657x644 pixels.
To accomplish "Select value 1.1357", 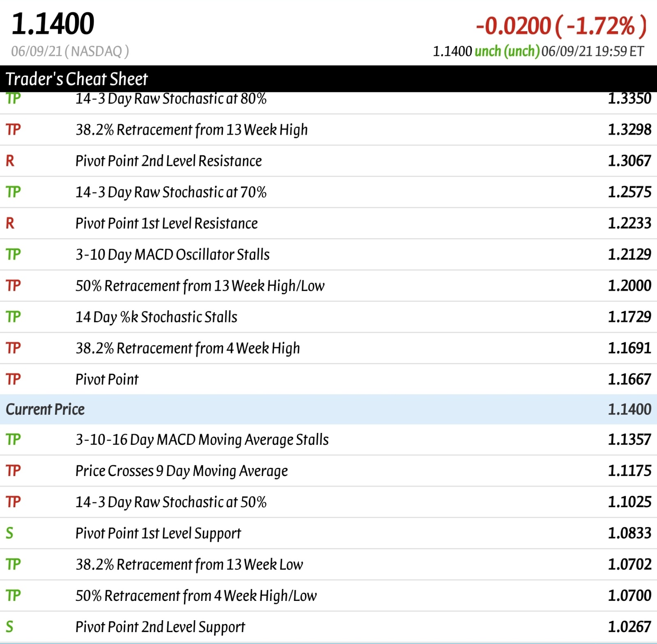I will pyautogui.click(x=629, y=440).
